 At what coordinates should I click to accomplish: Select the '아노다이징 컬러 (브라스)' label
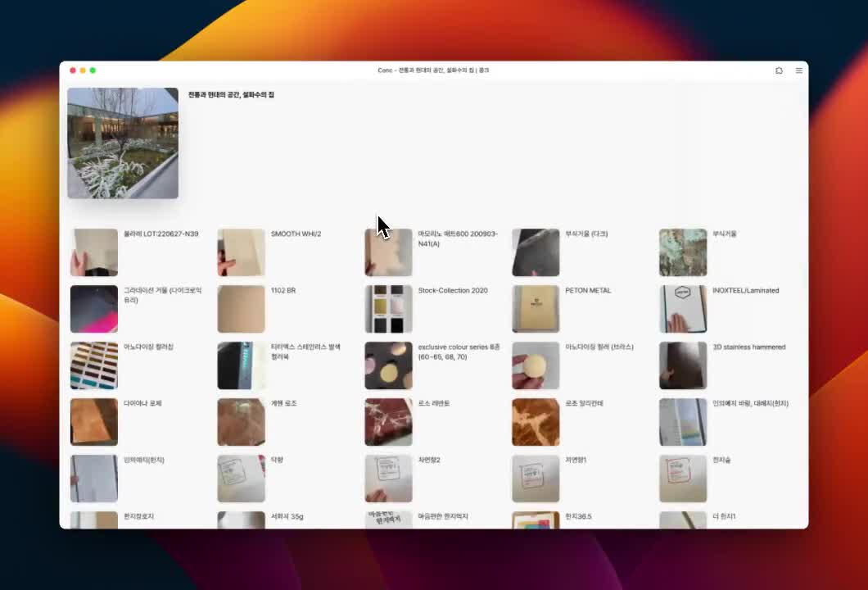tap(599, 347)
